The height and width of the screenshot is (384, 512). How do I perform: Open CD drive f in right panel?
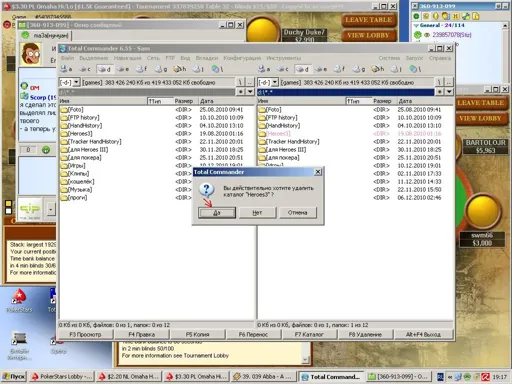(340, 69)
